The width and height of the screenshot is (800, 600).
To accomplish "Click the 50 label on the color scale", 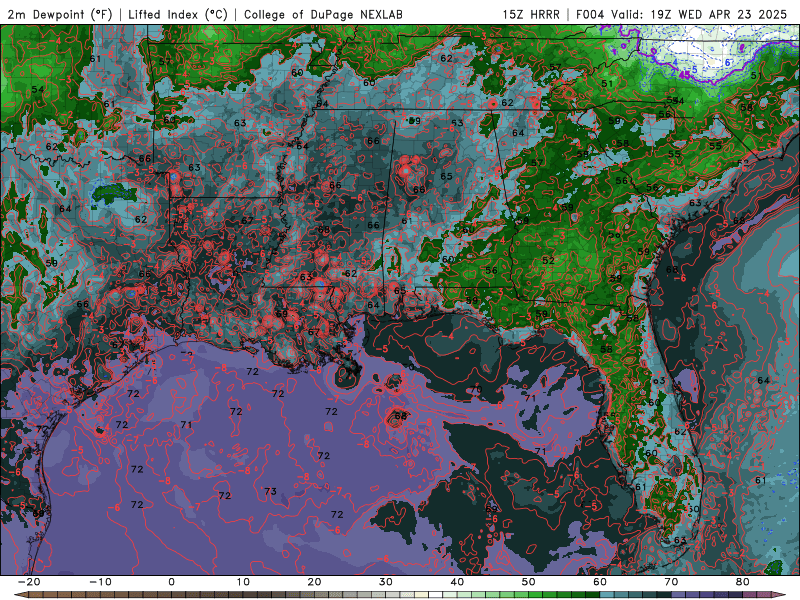I will 529,582.
